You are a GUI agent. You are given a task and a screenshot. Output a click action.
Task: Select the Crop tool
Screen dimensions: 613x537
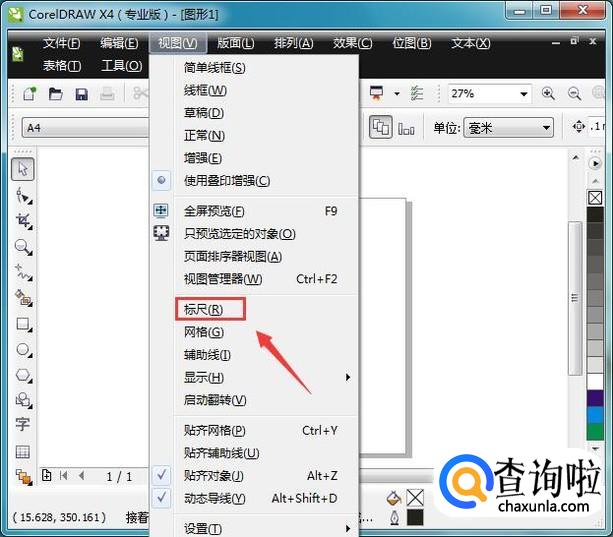click(x=23, y=221)
